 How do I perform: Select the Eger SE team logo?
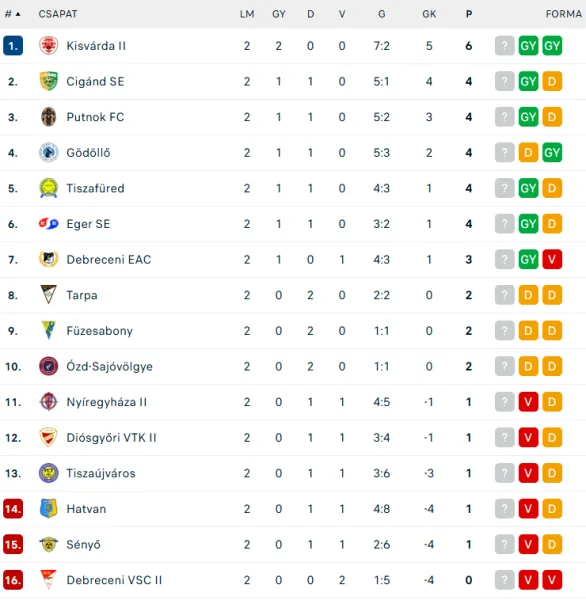pos(49,223)
